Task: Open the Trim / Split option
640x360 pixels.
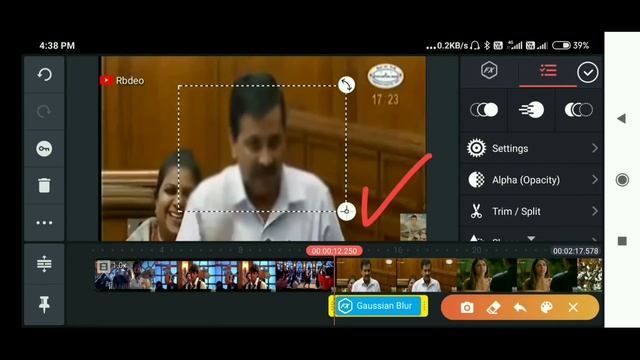Action: [x=531, y=211]
